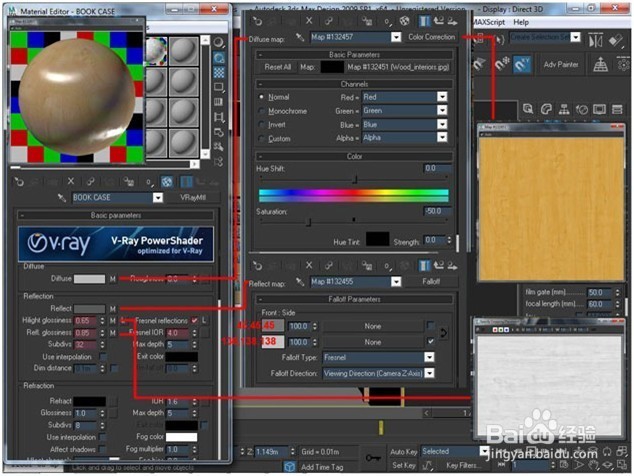This screenshot has width=634, height=476.
Task: Click eyedropper next to Map #132455
Action: click(300, 282)
